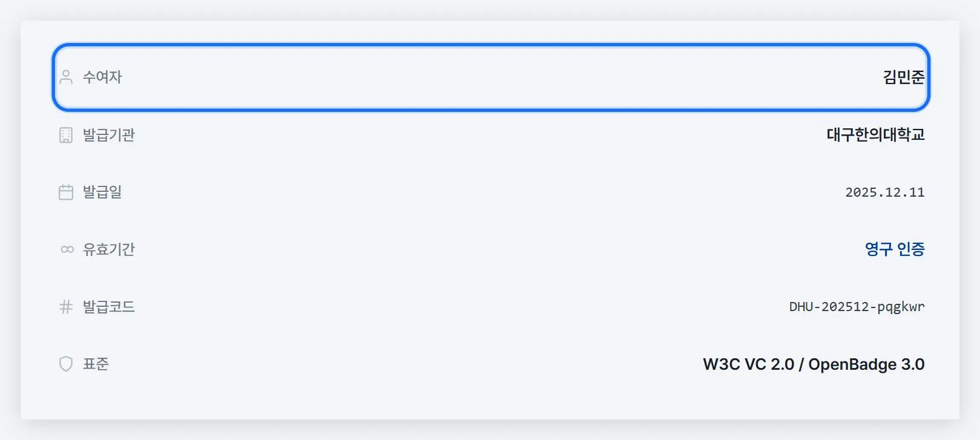Click W3C VC 2.0 / OpenBadge 3.0 text
The image size is (980, 440).
(x=814, y=364)
